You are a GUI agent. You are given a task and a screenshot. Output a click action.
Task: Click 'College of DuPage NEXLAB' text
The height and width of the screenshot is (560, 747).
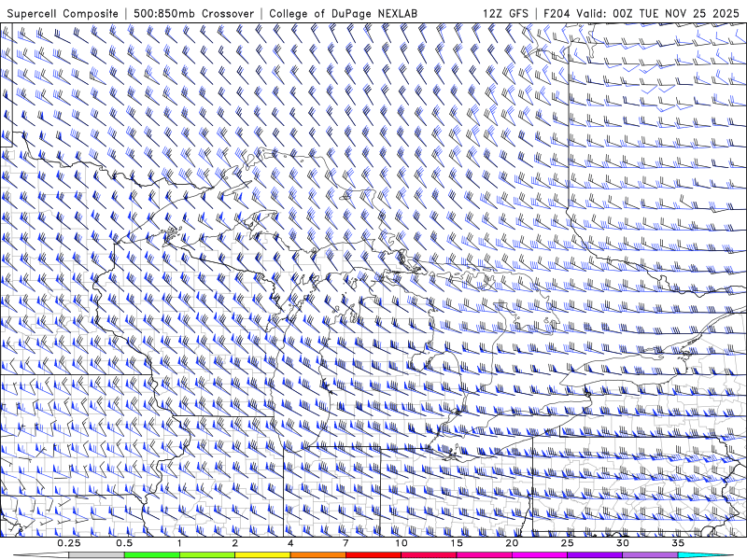343,14
